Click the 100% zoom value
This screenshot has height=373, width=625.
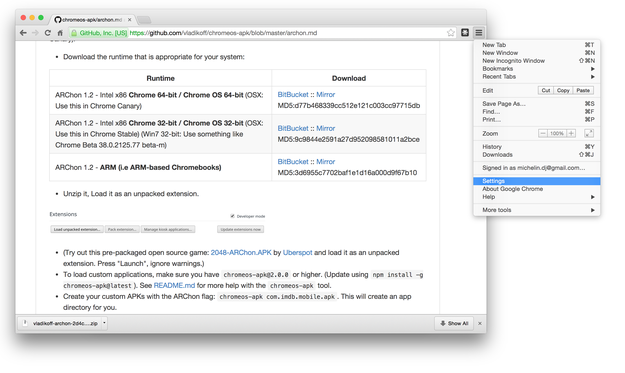557,133
